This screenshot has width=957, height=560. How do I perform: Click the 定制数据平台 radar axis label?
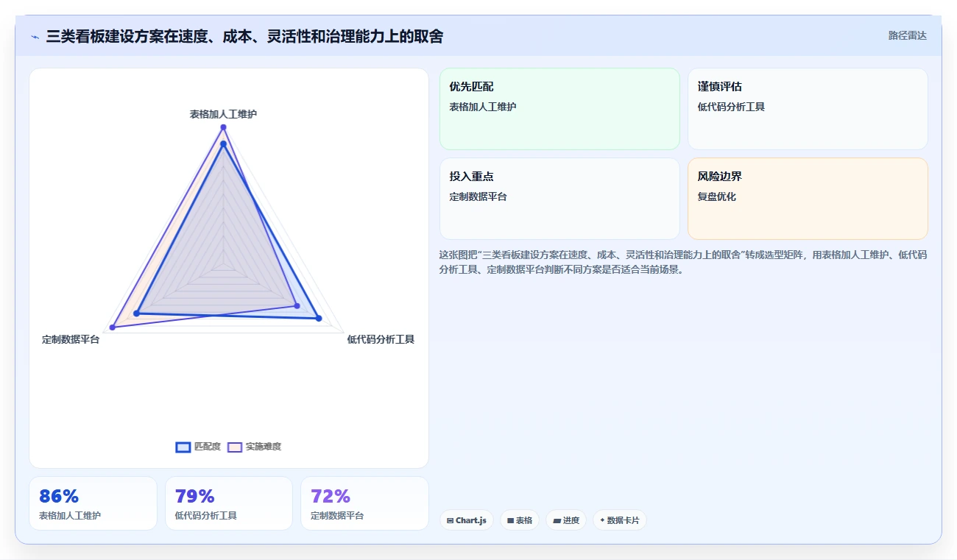[71, 339]
